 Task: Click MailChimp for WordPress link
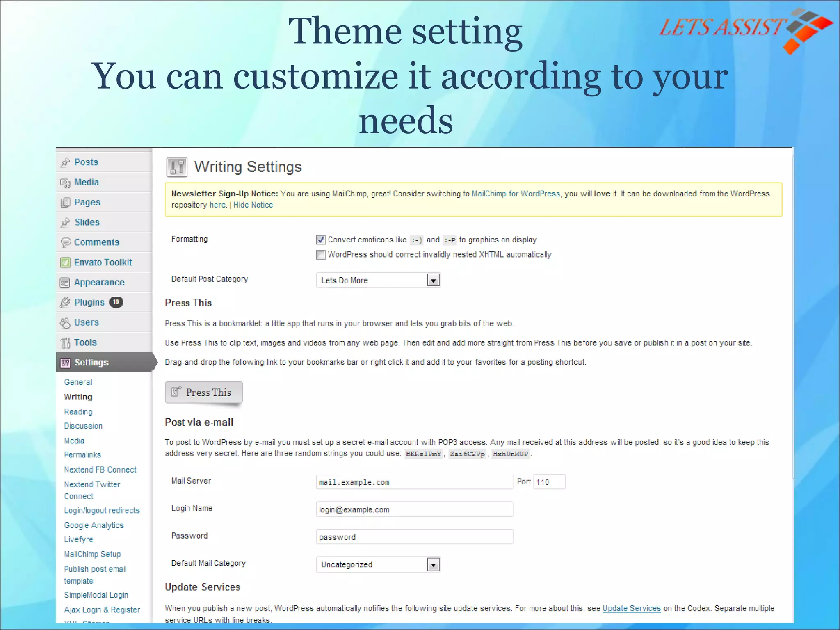click(516, 194)
